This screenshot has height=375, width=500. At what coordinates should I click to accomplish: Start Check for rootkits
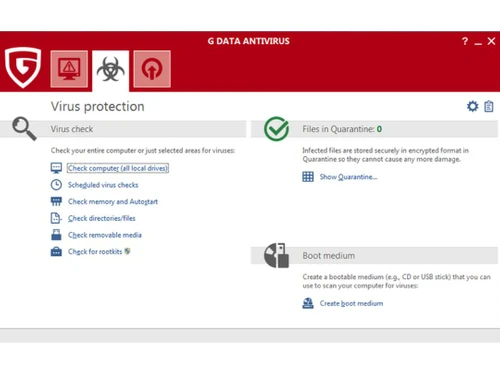[95, 252]
